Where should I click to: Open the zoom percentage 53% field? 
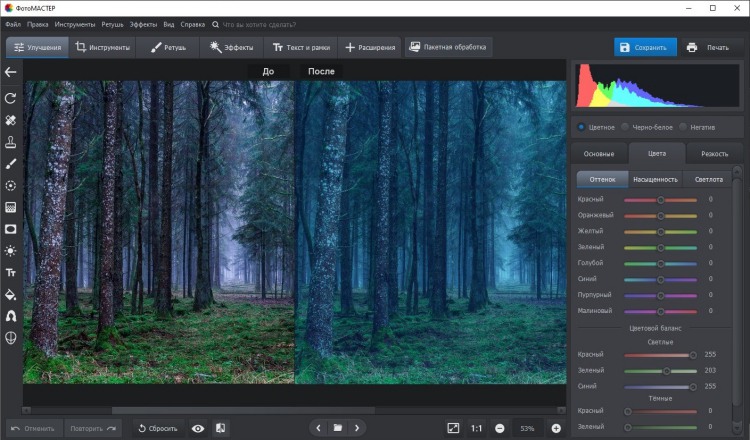[x=527, y=428]
